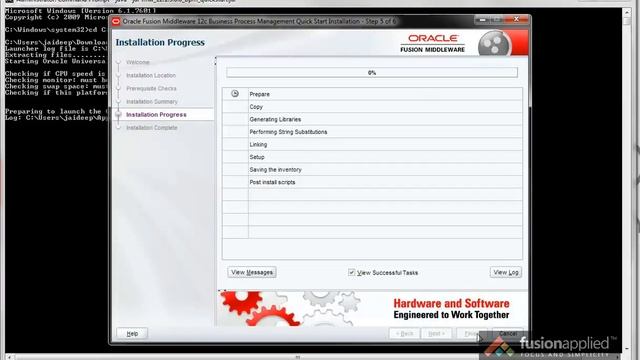Toggle the View Successful Tasks checkbox
640x360 pixels.
tap(351, 272)
